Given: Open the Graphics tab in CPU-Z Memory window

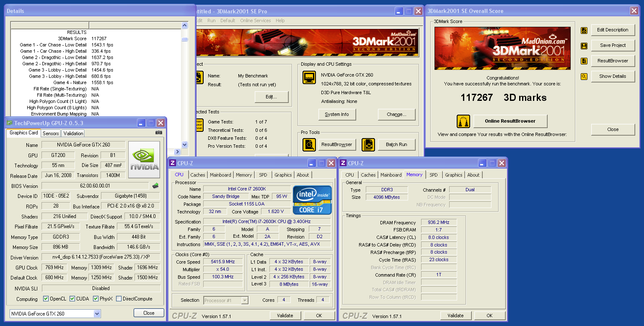Looking at the screenshot, I should click(454, 175).
